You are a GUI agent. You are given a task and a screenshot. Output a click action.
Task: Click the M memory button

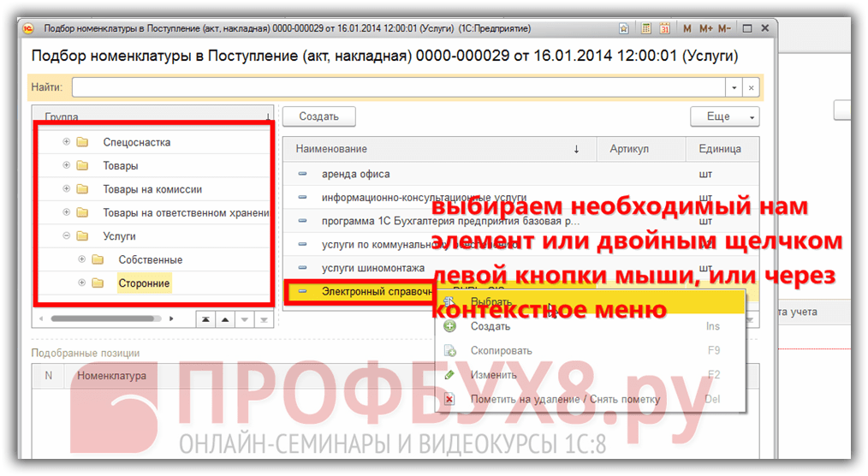click(x=687, y=28)
